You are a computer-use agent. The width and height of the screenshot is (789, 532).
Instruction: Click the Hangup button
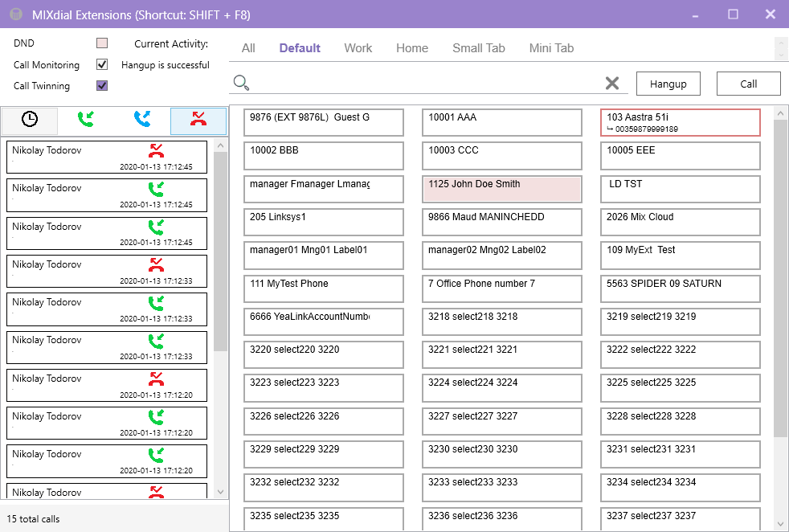coord(668,84)
